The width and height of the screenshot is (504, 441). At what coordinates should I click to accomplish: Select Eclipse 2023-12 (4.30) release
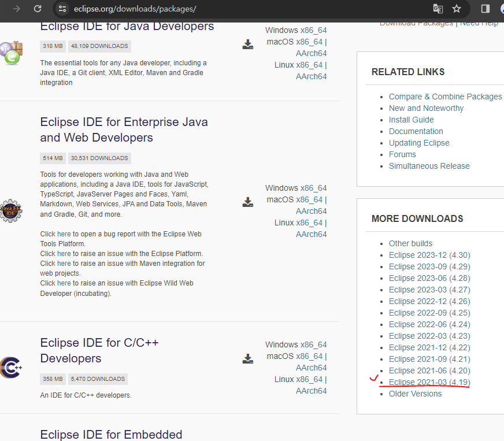(x=429, y=255)
